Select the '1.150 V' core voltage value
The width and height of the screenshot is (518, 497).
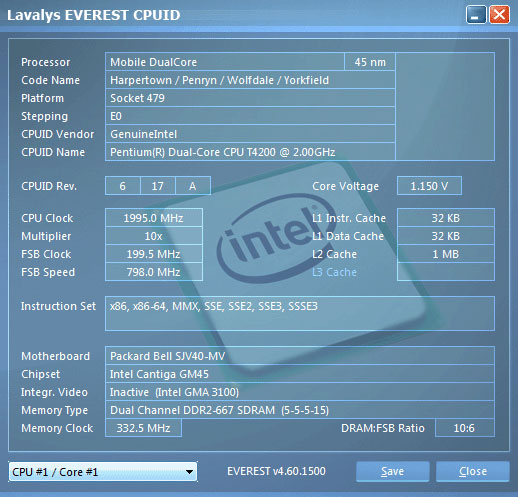pos(429,186)
